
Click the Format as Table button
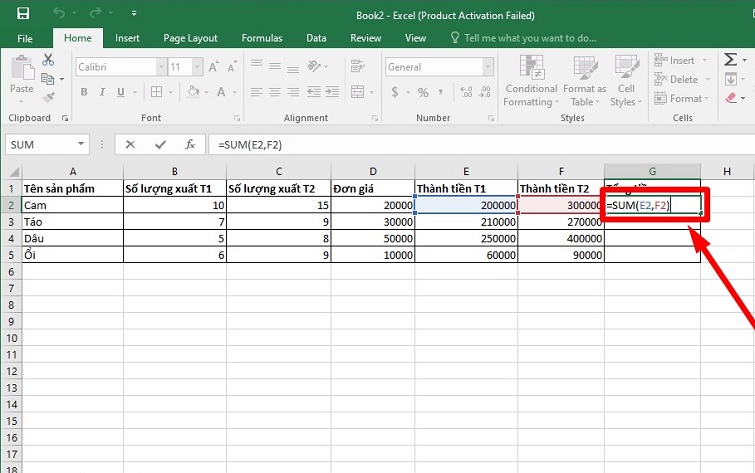click(584, 80)
